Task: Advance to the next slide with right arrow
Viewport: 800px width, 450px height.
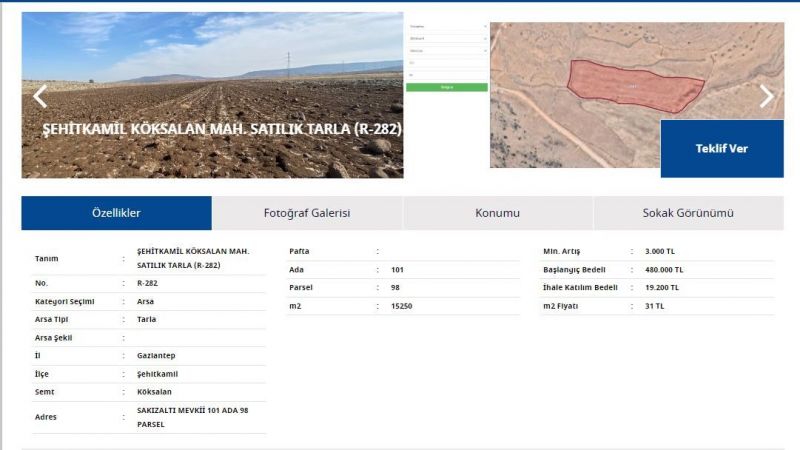Action: (766, 96)
